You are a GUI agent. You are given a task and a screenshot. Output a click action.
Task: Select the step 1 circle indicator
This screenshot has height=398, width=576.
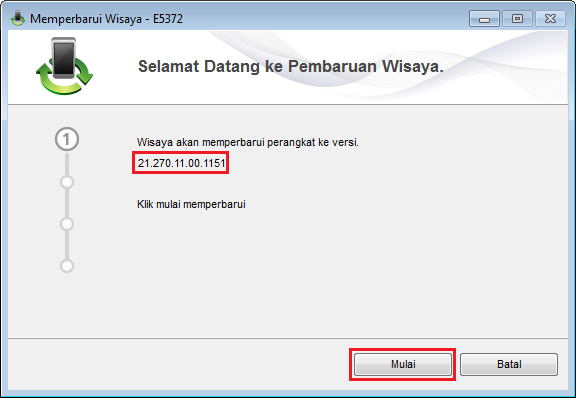click(x=67, y=139)
